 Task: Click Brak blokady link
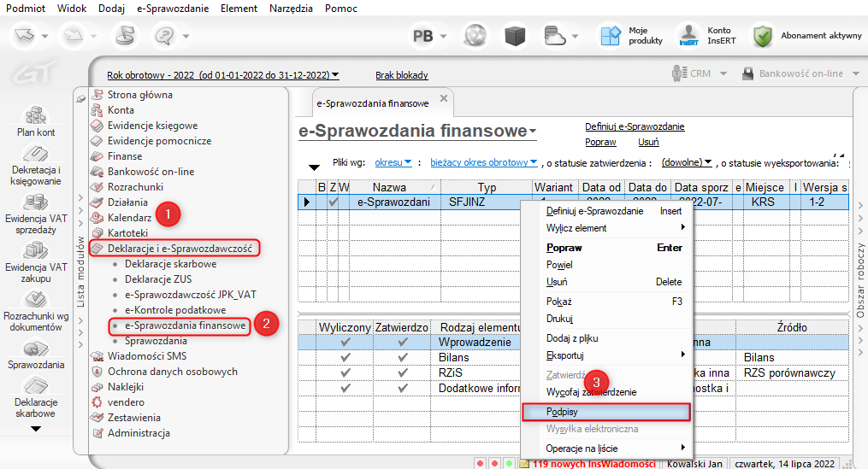point(401,75)
